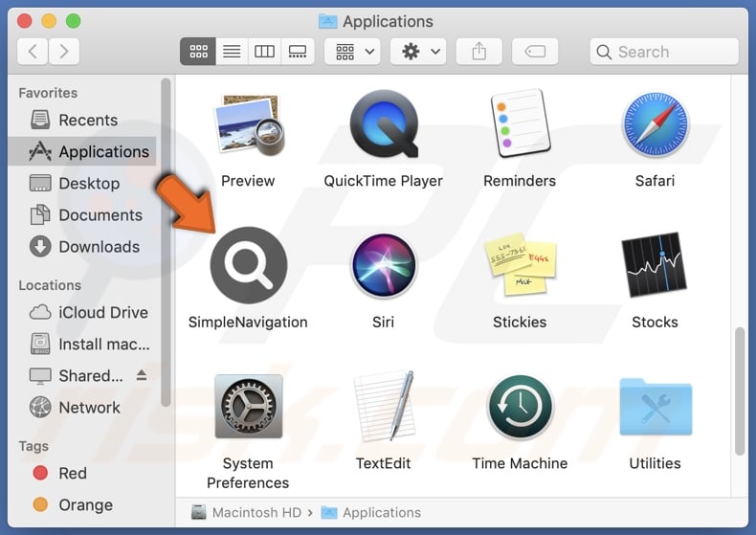Viewport: 756px width, 535px height.
Task: Click the SimpleNavigation name label
Action: [x=248, y=322]
